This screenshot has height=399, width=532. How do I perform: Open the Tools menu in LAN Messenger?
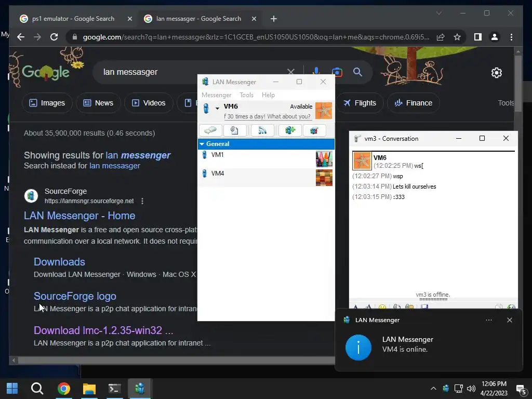coord(246,95)
